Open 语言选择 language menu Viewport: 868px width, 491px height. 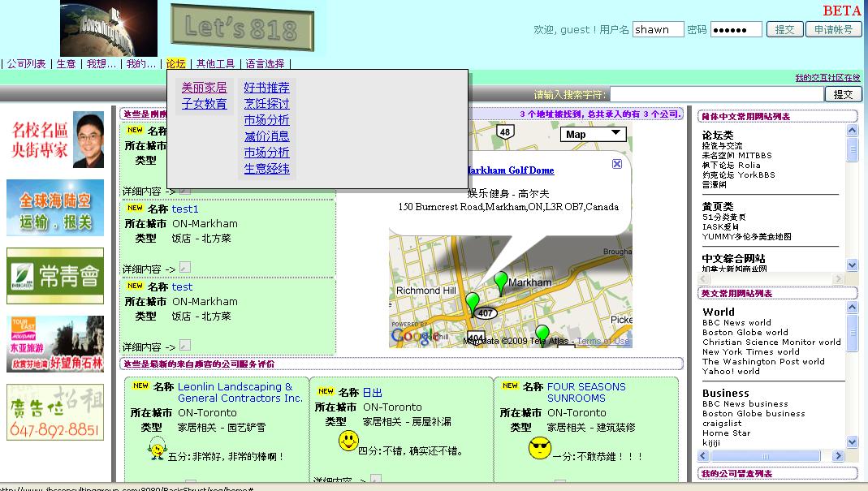click(265, 64)
